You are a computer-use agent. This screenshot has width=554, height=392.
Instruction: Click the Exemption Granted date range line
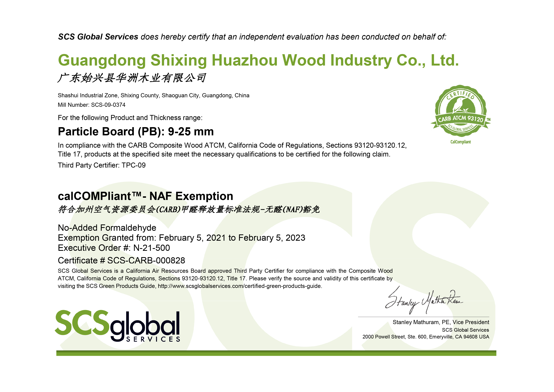pos(181,238)
